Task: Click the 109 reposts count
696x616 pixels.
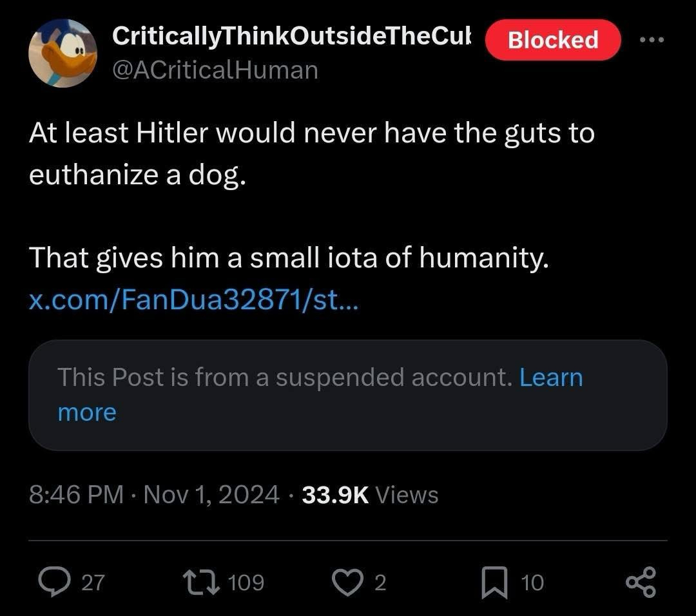Action: pyautogui.click(x=246, y=583)
